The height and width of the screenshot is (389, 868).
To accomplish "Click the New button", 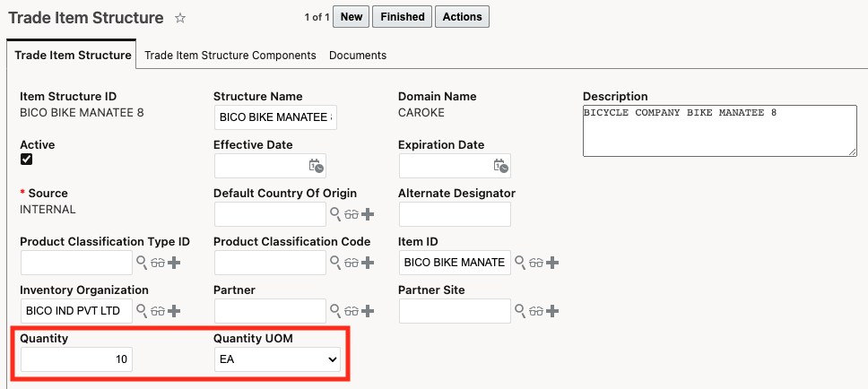I will (x=352, y=16).
